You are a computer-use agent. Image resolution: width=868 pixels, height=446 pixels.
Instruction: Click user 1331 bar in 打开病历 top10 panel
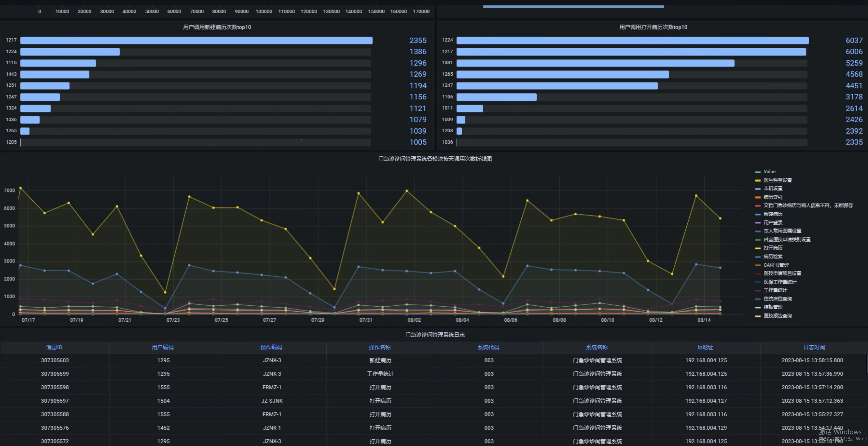(x=595, y=63)
